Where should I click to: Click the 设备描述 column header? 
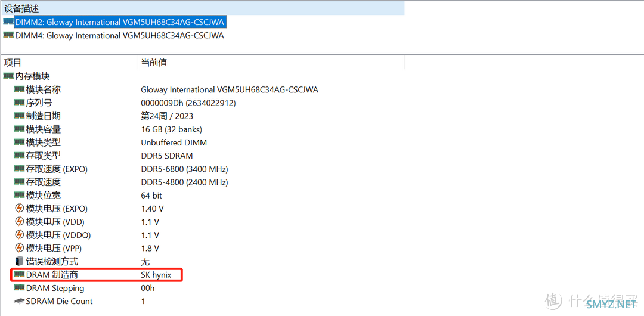coord(203,8)
